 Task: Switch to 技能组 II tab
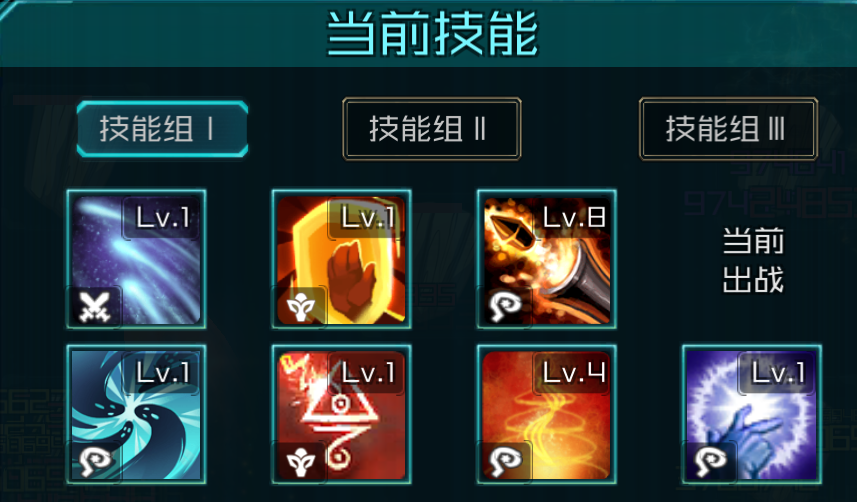click(x=432, y=129)
